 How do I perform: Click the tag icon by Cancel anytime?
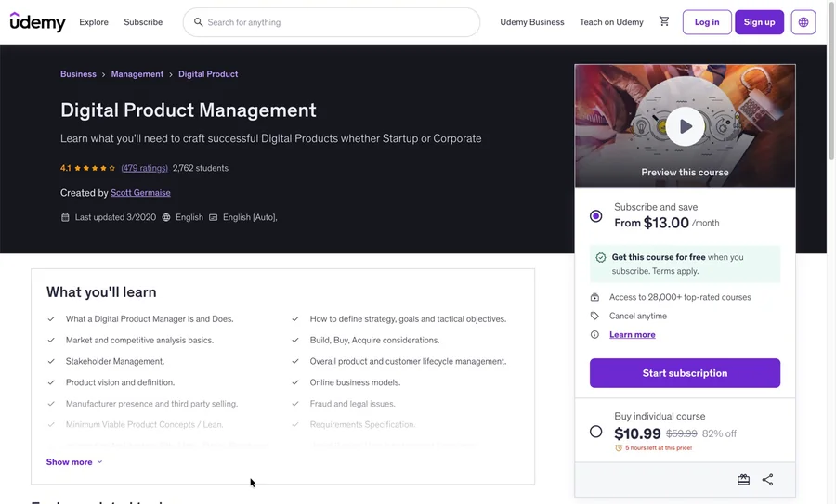coord(594,316)
